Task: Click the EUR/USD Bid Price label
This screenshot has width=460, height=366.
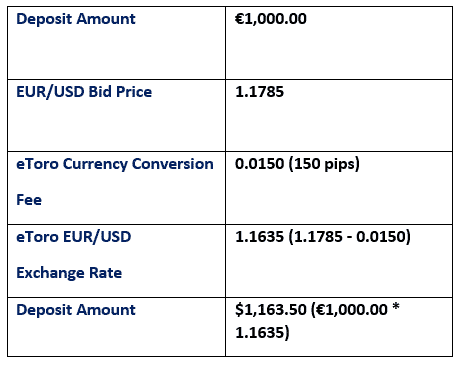Action: [x=84, y=92]
